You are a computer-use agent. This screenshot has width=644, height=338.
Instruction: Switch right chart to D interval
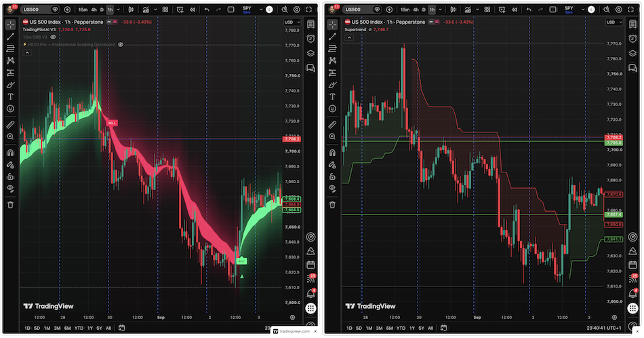[424, 10]
